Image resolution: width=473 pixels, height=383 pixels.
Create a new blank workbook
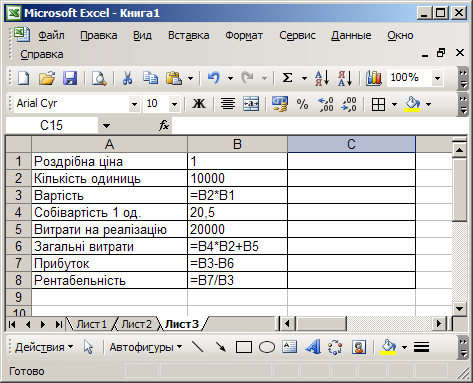click(x=23, y=78)
